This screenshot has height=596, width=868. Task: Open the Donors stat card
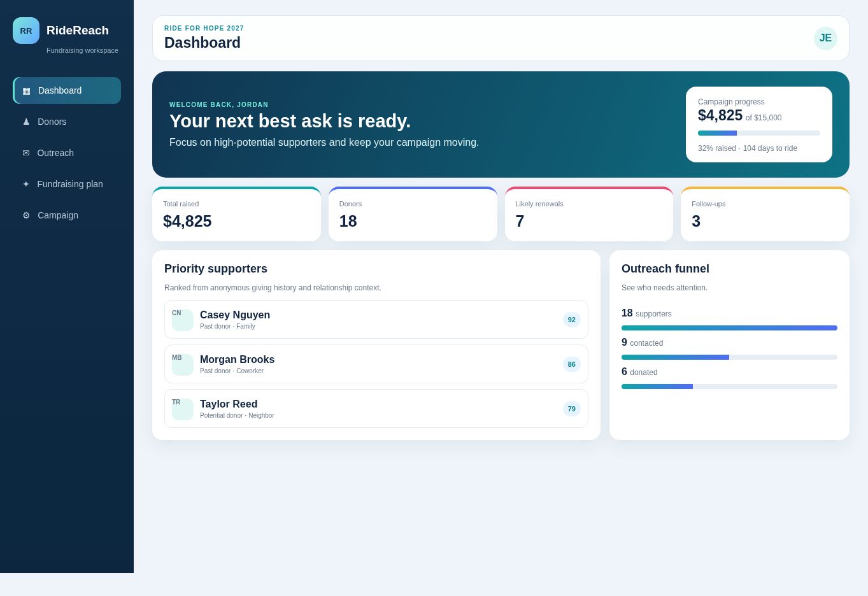413,214
